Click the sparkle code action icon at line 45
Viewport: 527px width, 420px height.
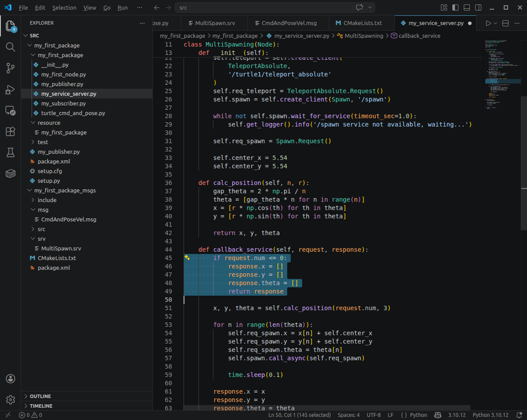coord(187,258)
